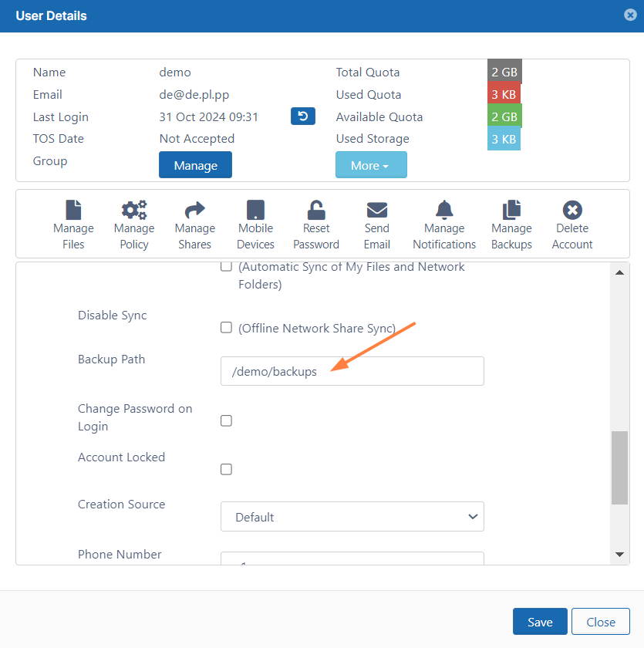Viewport: 644px width, 648px height.
Task: Click the green Available Quota badge
Action: 504,116
